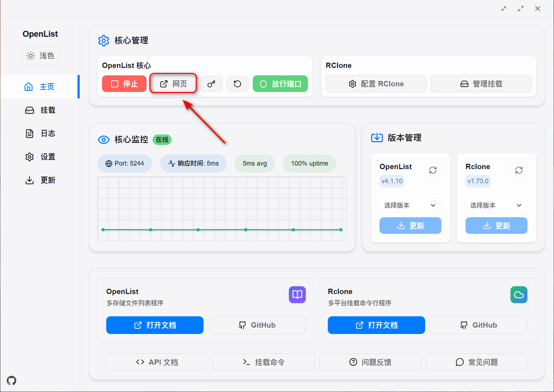
Task: Toggle 浅色 theme mode
Action: pos(40,56)
